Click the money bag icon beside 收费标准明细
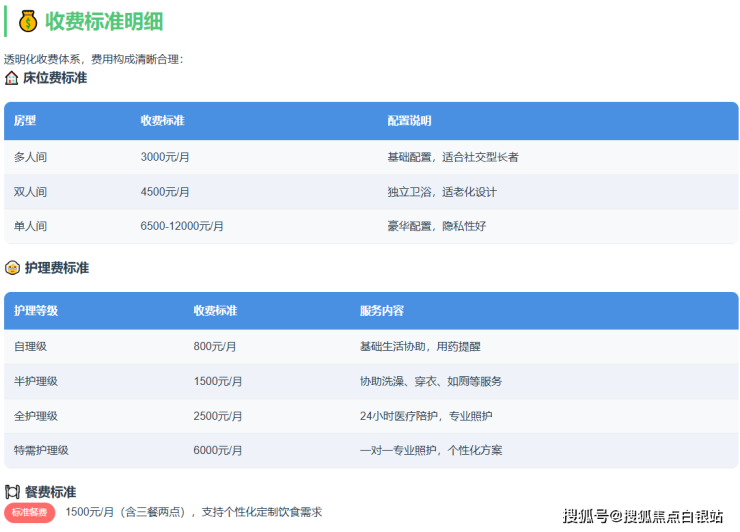Image resolution: width=740 pixels, height=532 pixels. [28, 21]
